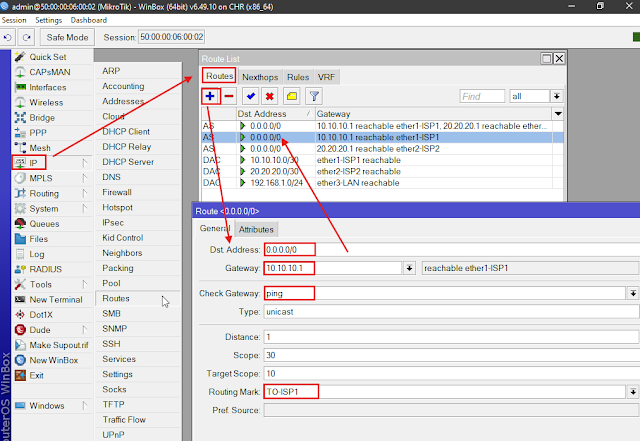Click the Interfaces sidebar icon

point(20,87)
